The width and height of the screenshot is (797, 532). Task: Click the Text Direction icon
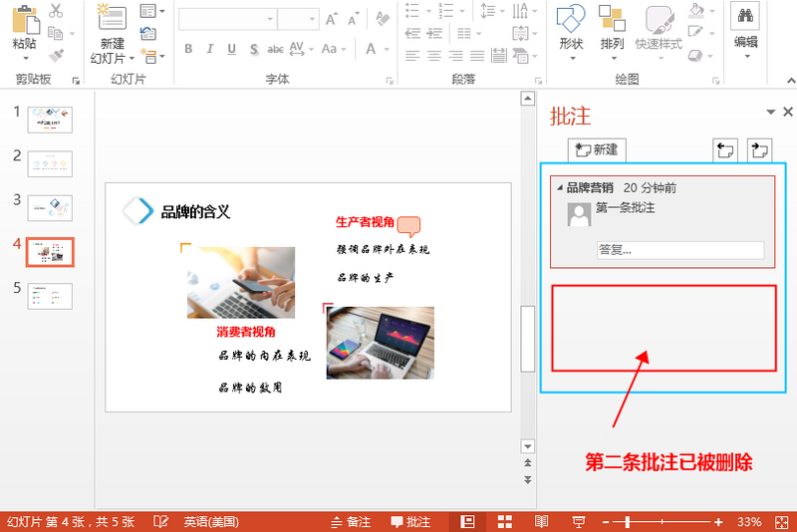pos(520,10)
